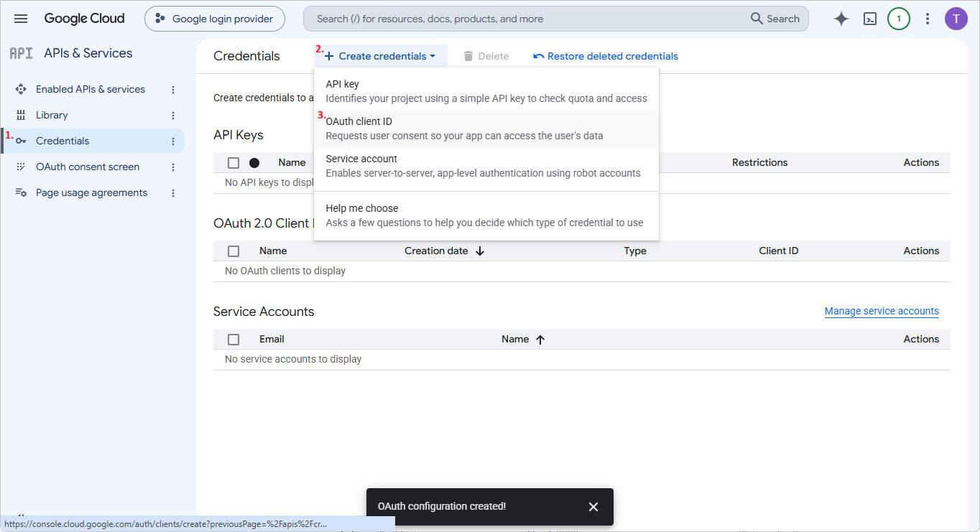Activate Cloud Shell terminal icon
This screenshot has width=980, height=532.
870,19
